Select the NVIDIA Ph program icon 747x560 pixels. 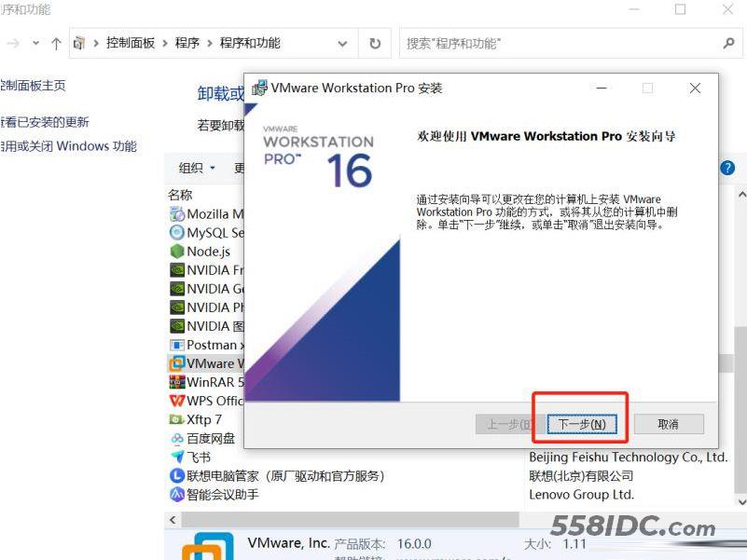(177, 307)
